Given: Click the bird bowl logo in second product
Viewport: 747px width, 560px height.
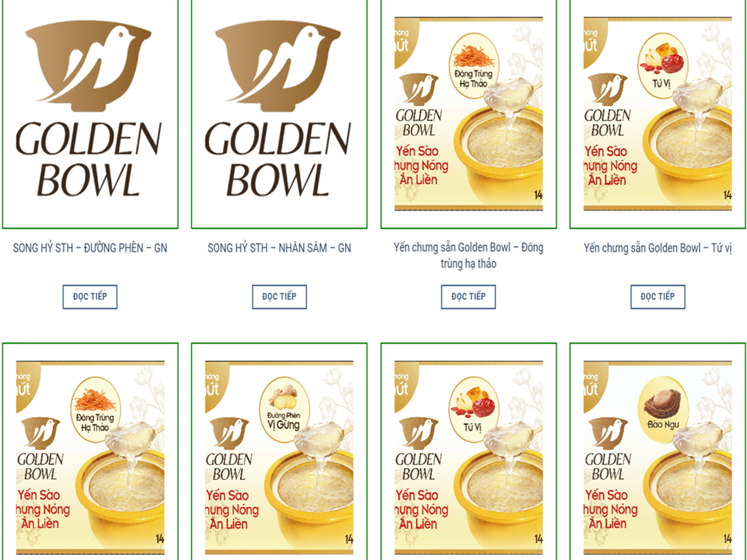Looking at the screenshot, I should [278, 65].
